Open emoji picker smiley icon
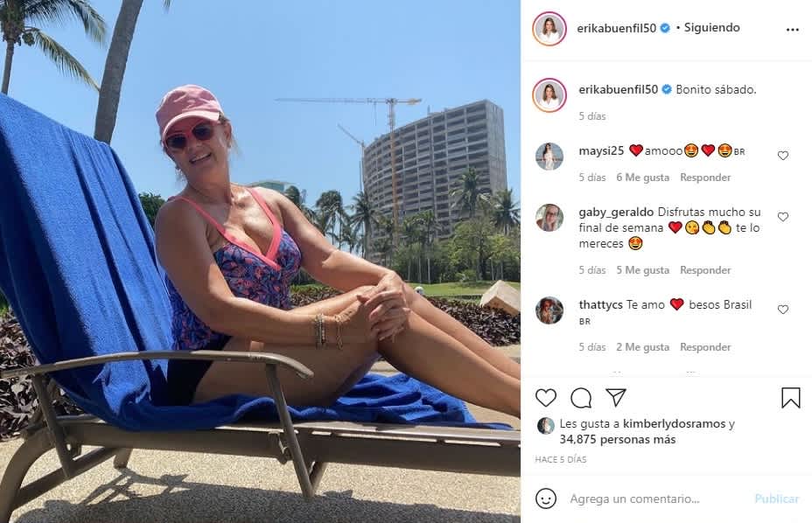The image size is (812, 523). pyautogui.click(x=546, y=499)
